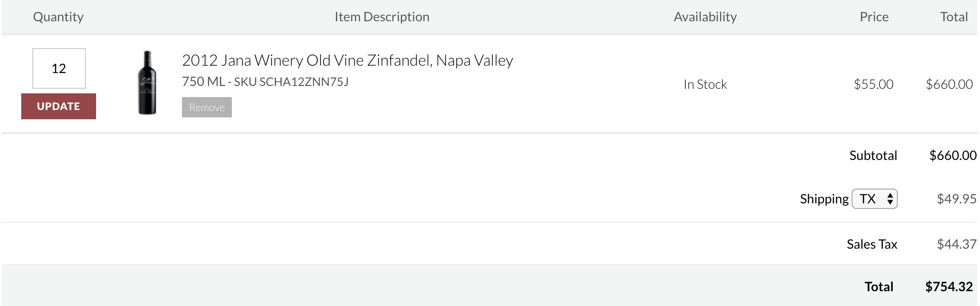
Task: Click the quantity input field showing 12
Action: 59,68
